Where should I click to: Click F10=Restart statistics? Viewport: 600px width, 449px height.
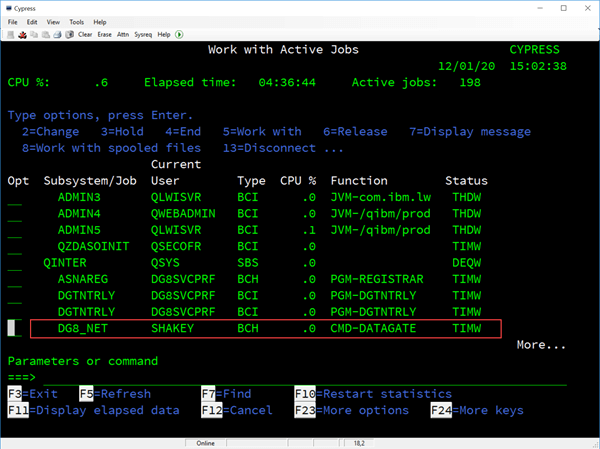[369, 395]
